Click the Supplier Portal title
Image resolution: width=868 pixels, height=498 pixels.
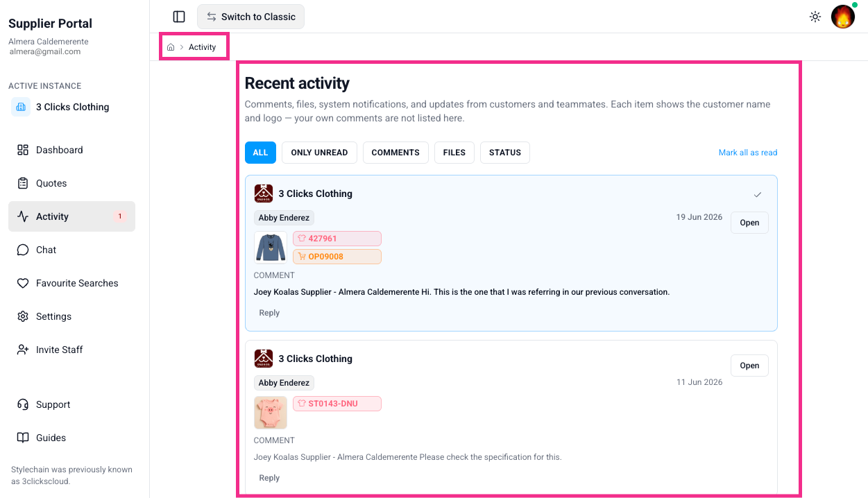tap(50, 24)
